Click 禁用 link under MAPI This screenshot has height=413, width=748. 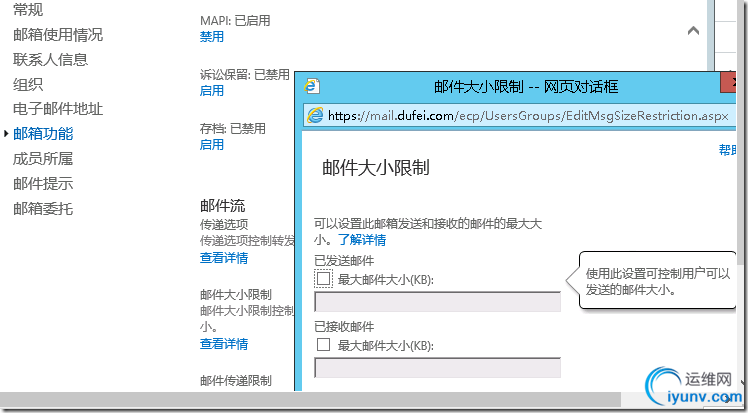212,37
